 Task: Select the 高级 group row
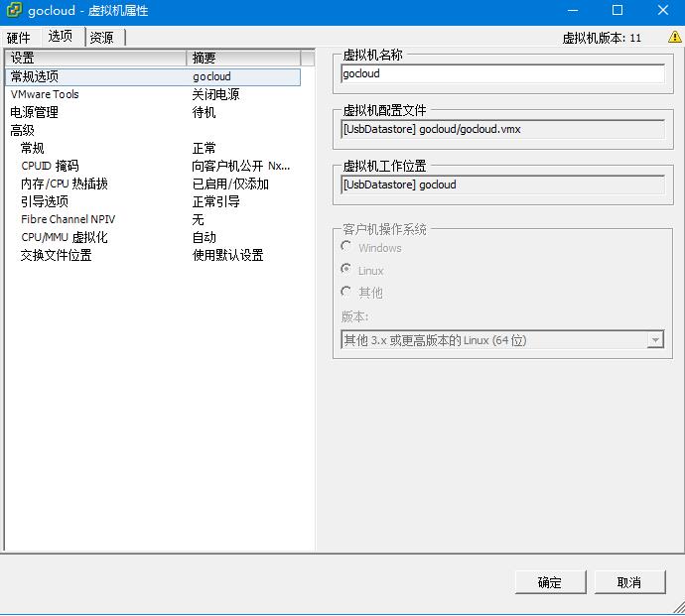[x=153, y=130]
